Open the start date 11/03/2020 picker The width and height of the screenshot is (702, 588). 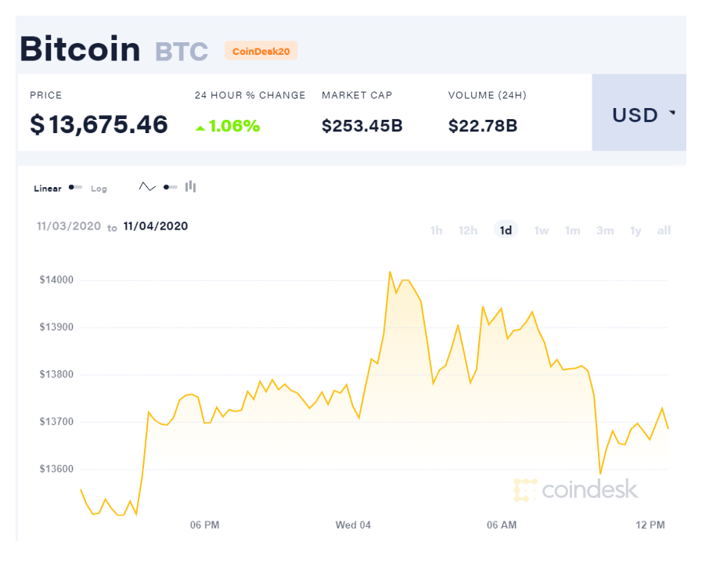69,226
